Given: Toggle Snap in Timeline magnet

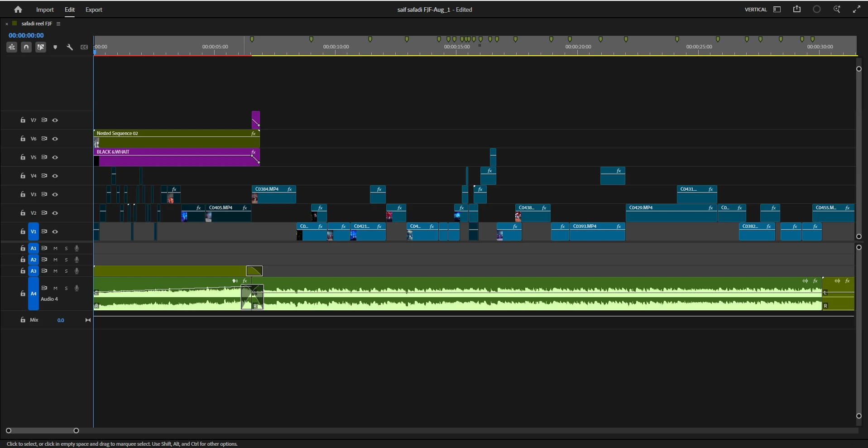Looking at the screenshot, I should [26, 47].
